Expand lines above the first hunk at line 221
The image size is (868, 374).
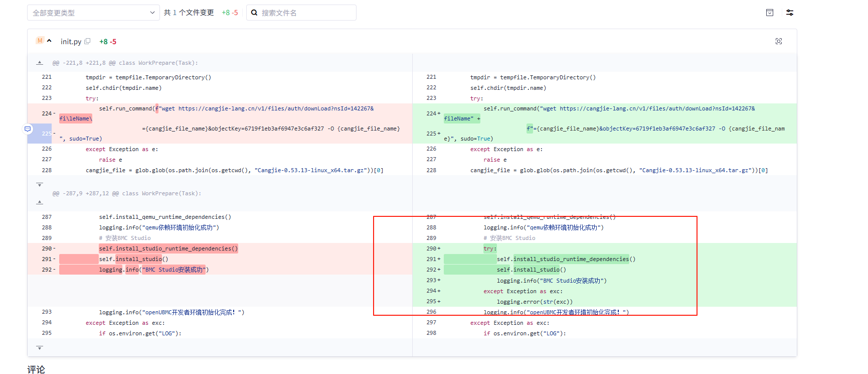(40, 63)
